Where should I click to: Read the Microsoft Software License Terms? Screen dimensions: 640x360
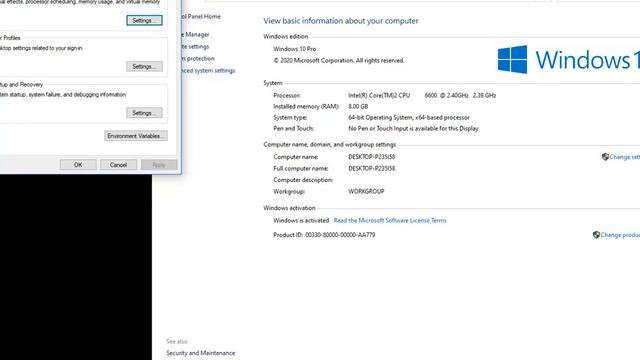[x=390, y=220]
